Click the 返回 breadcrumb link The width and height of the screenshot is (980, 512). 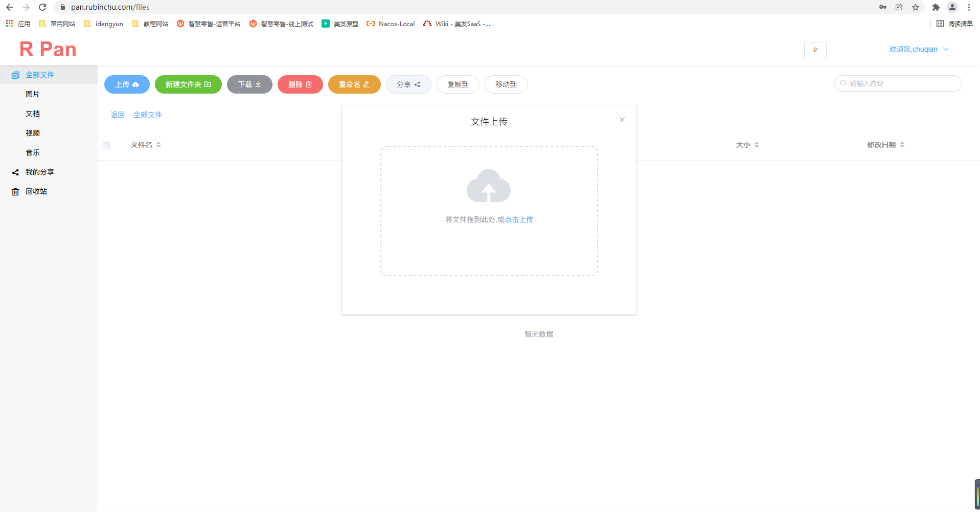click(118, 115)
